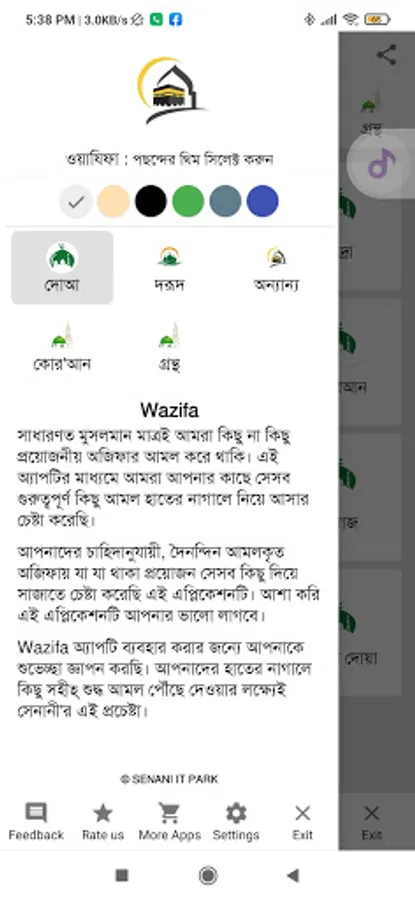This screenshot has height=900, width=415.
Task: Open More Apps shopping cart
Action: pos(169,822)
